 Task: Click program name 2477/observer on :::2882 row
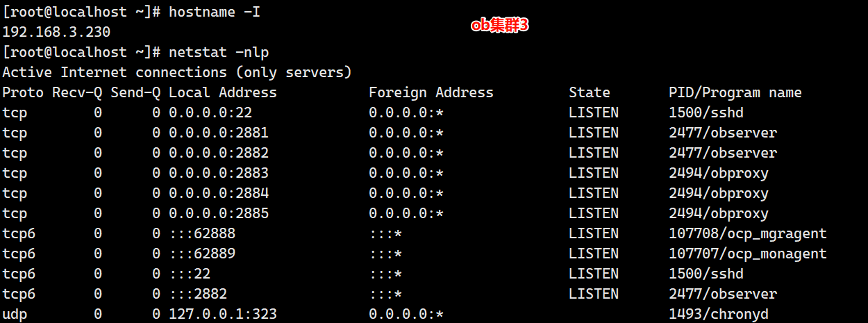pyautogui.click(x=723, y=294)
